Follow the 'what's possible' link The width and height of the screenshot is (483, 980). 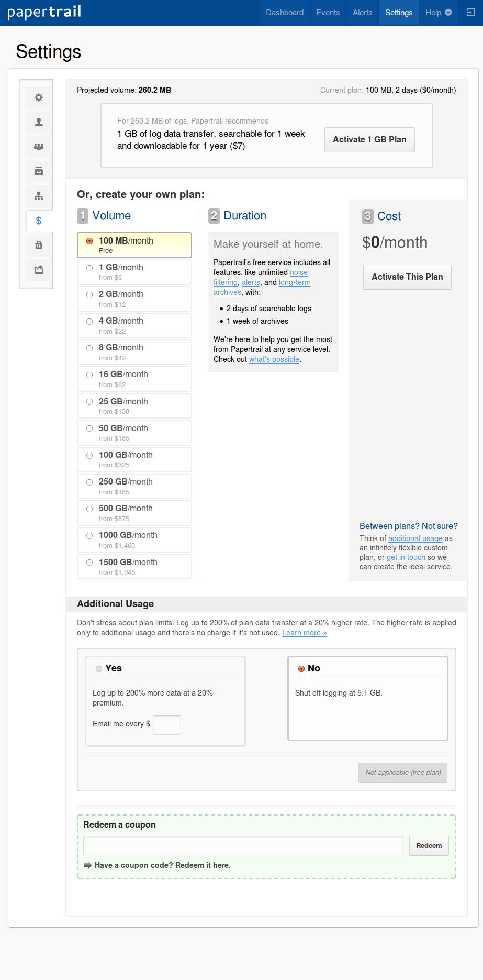[274, 359]
